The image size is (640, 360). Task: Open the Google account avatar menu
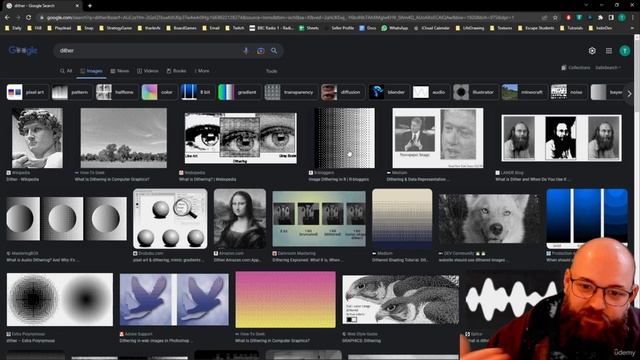[624, 51]
